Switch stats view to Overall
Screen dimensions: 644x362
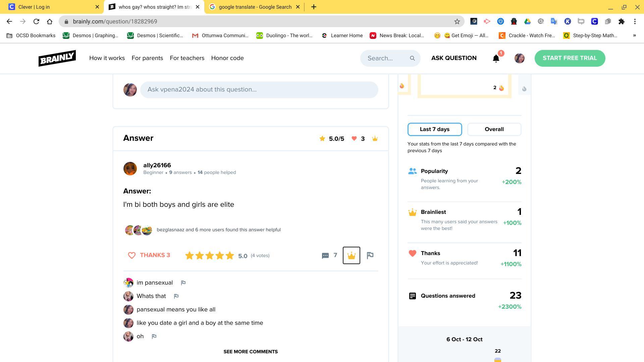pyautogui.click(x=494, y=129)
